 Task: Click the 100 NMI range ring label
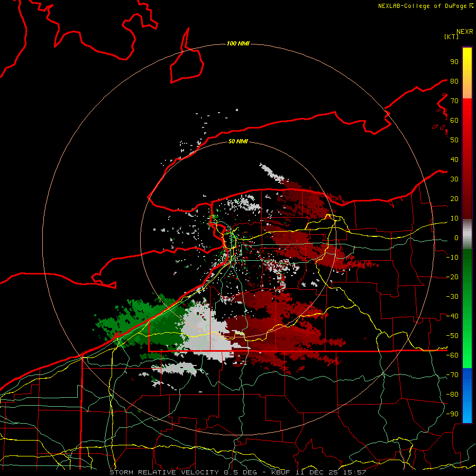(x=238, y=44)
